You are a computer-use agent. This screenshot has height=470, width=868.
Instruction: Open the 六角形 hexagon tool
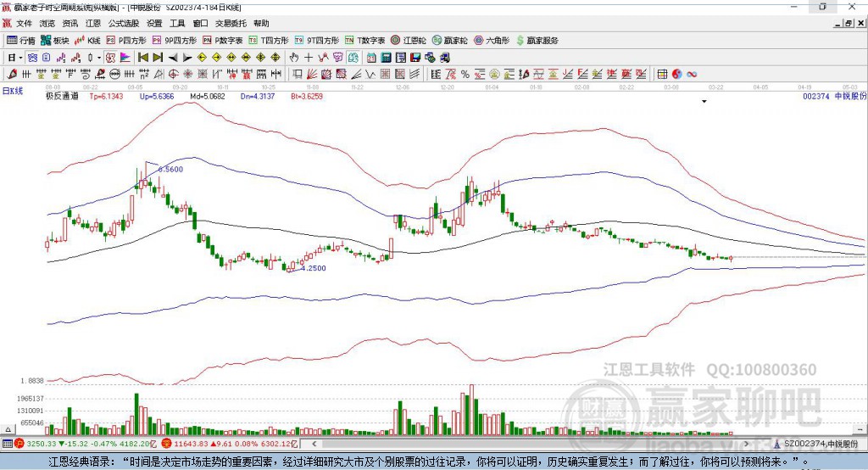tap(492, 41)
